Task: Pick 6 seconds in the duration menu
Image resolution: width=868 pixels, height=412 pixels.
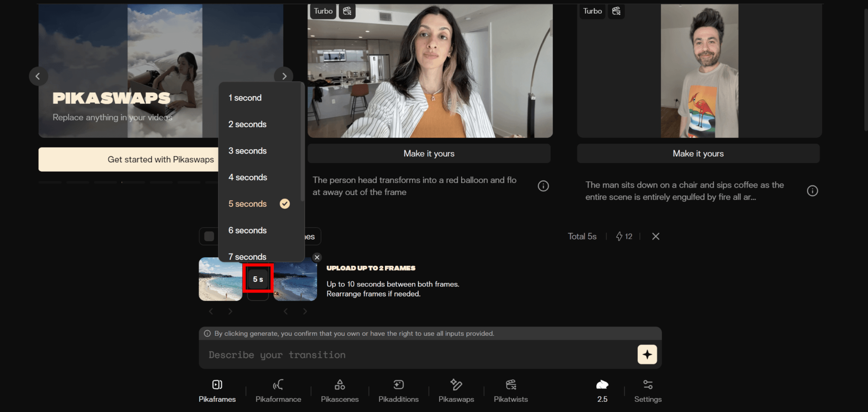Action: click(248, 231)
